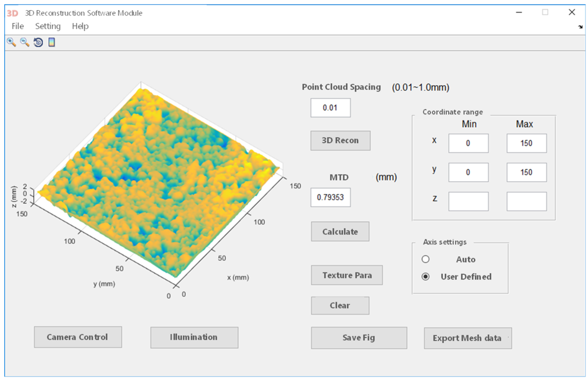Click the Illumination button

(x=194, y=338)
